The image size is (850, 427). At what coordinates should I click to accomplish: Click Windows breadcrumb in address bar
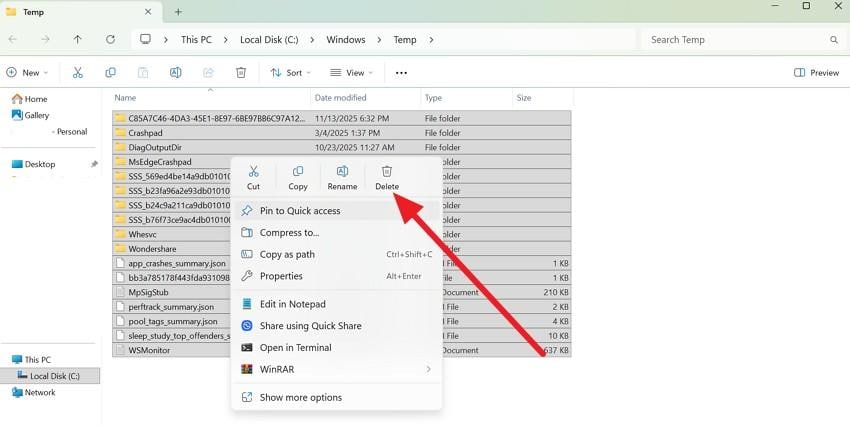(346, 40)
